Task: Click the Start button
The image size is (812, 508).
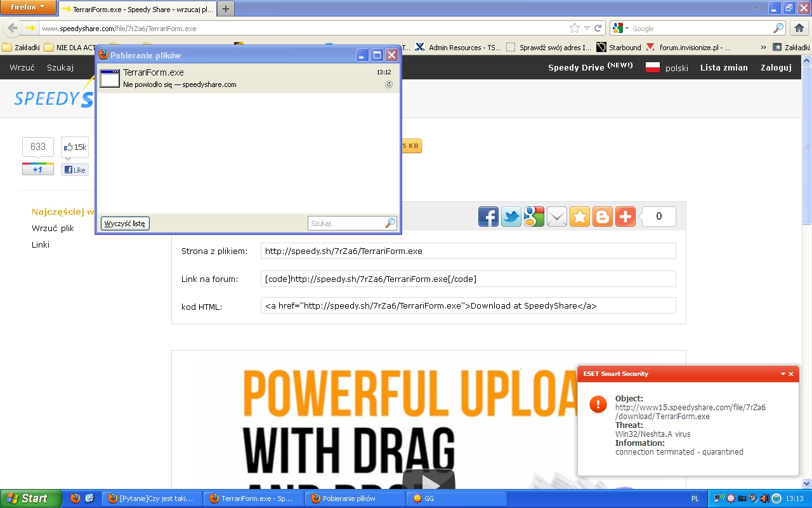Action: pyautogui.click(x=31, y=498)
